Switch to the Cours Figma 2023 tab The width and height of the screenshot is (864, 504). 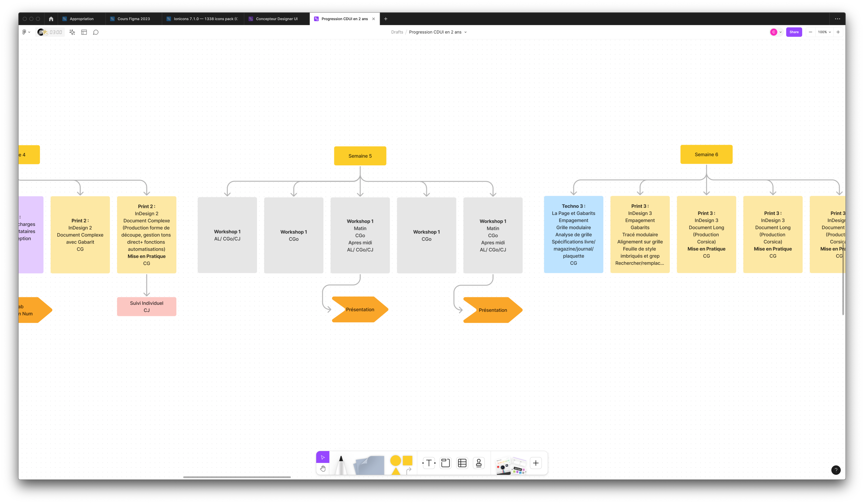(x=133, y=19)
